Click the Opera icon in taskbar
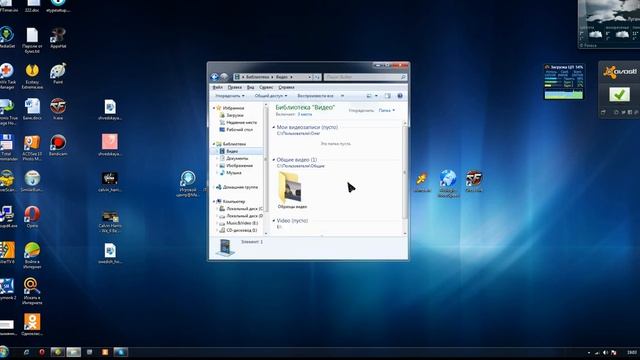 tap(42, 352)
